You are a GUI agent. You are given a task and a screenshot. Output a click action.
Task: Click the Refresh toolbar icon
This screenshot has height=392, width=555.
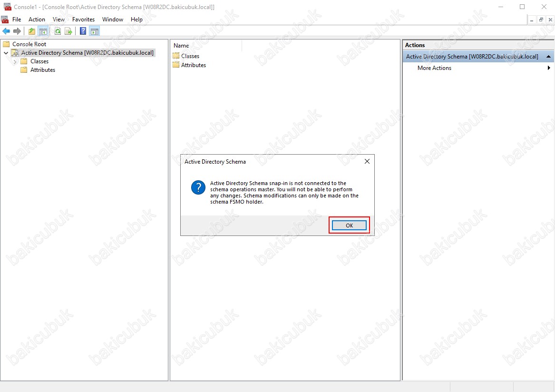[x=58, y=31]
